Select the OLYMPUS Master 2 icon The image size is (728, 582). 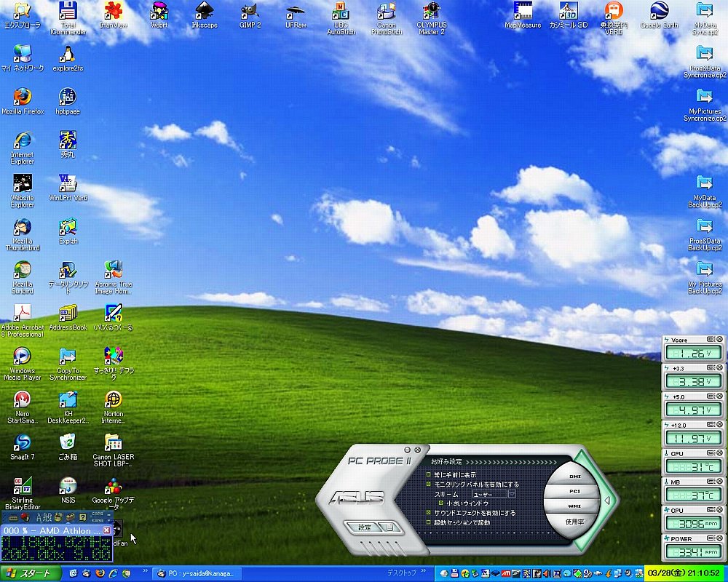pos(432,18)
